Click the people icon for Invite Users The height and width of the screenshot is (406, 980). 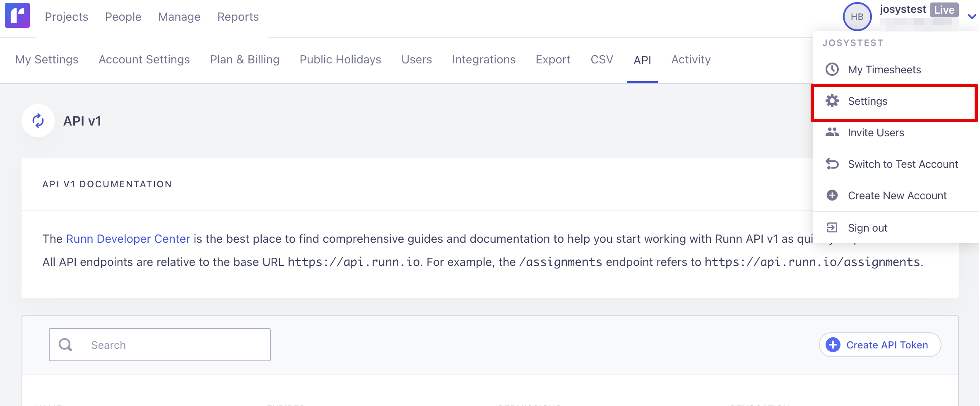[832, 132]
